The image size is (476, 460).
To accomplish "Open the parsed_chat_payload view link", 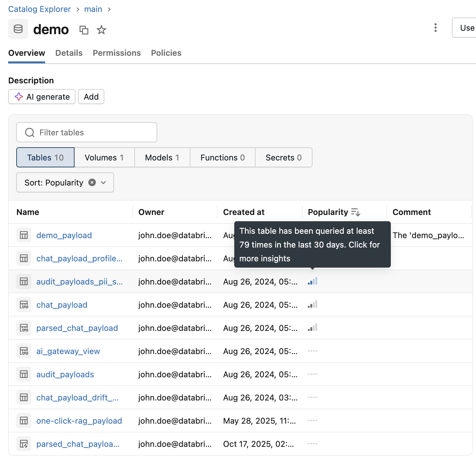I will 77,328.
